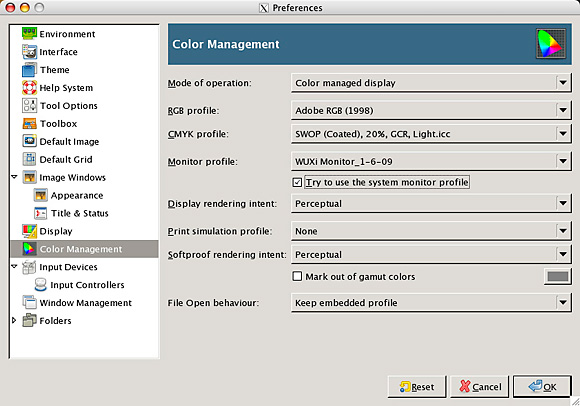Disable Try to use system monitor profile

click(297, 182)
